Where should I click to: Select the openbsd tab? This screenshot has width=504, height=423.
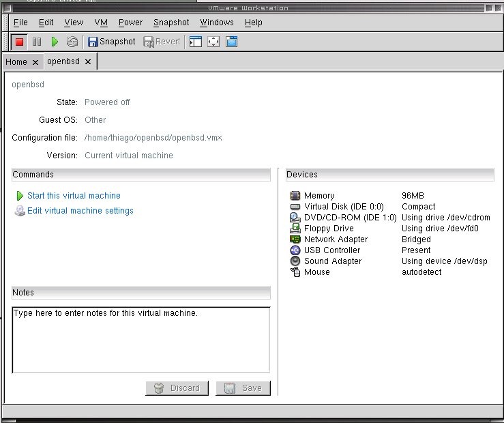[x=63, y=61]
